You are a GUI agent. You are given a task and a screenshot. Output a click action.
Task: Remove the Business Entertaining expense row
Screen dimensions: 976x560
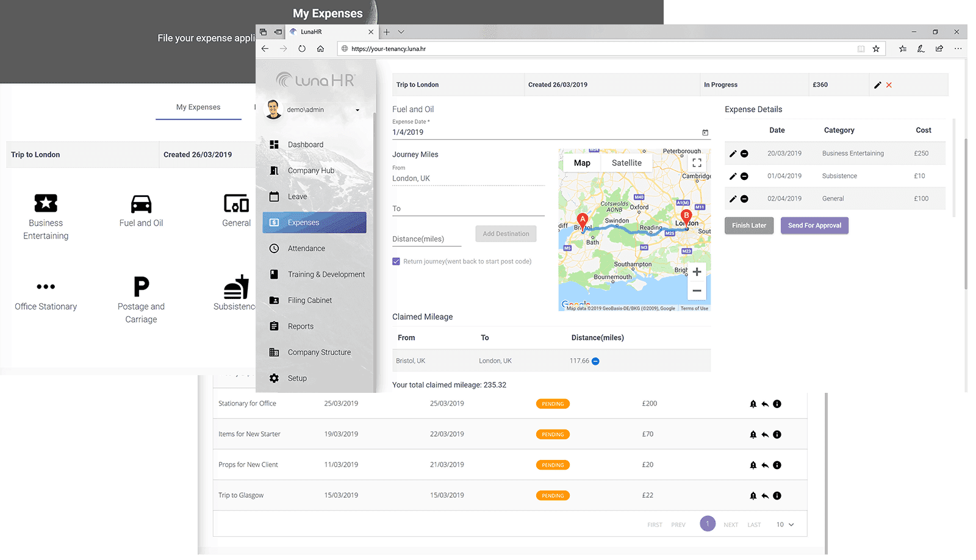click(744, 154)
